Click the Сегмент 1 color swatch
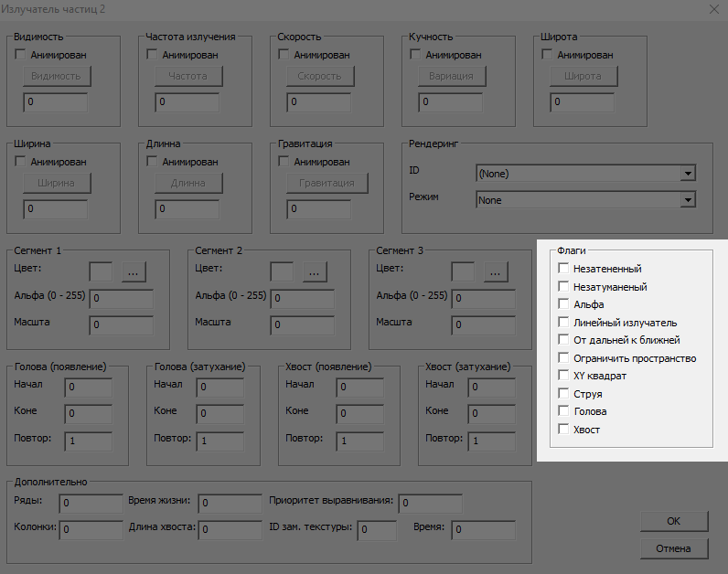Viewport: 728px width, 574px height. pyautogui.click(x=101, y=272)
